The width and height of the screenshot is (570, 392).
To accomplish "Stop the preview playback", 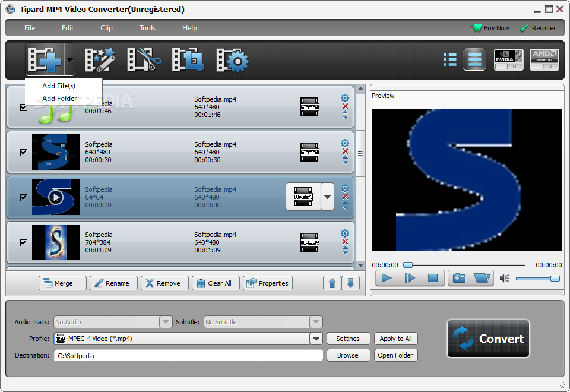I will [433, 278].
